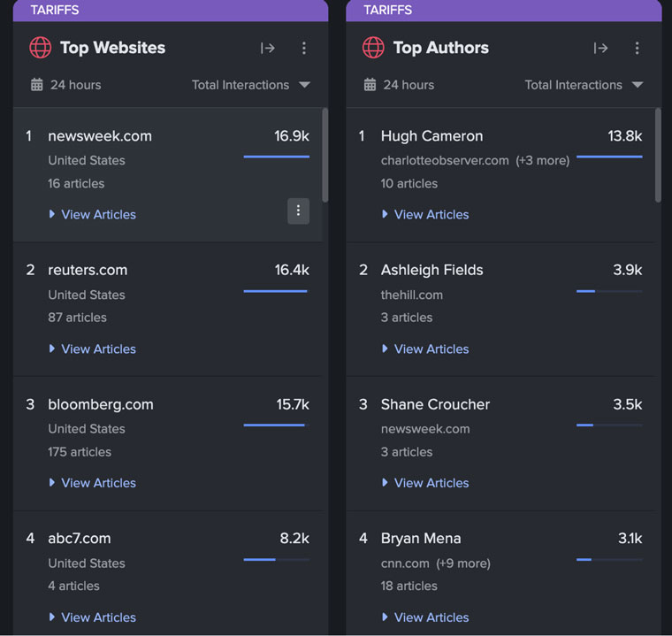The image size is (672, 636).
Task: Click the 10 articles count
Action: (409, 184)
